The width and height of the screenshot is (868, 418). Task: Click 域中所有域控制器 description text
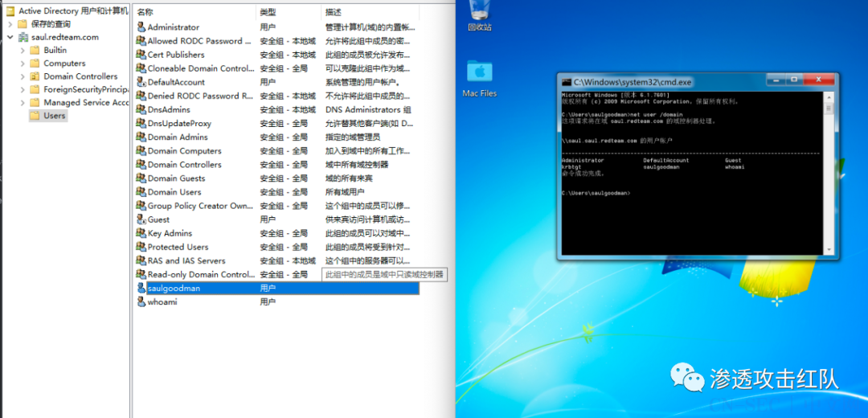[x=357, y=165]
